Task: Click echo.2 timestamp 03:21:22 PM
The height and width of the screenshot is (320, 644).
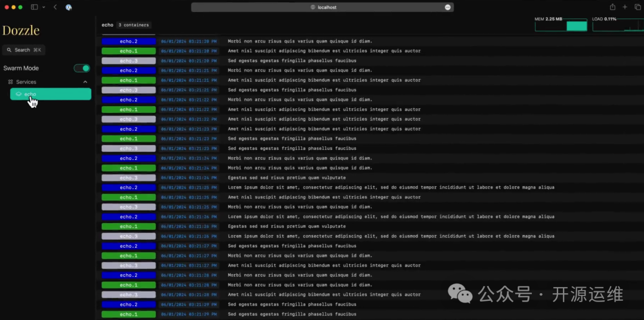Action: (188, 100)
